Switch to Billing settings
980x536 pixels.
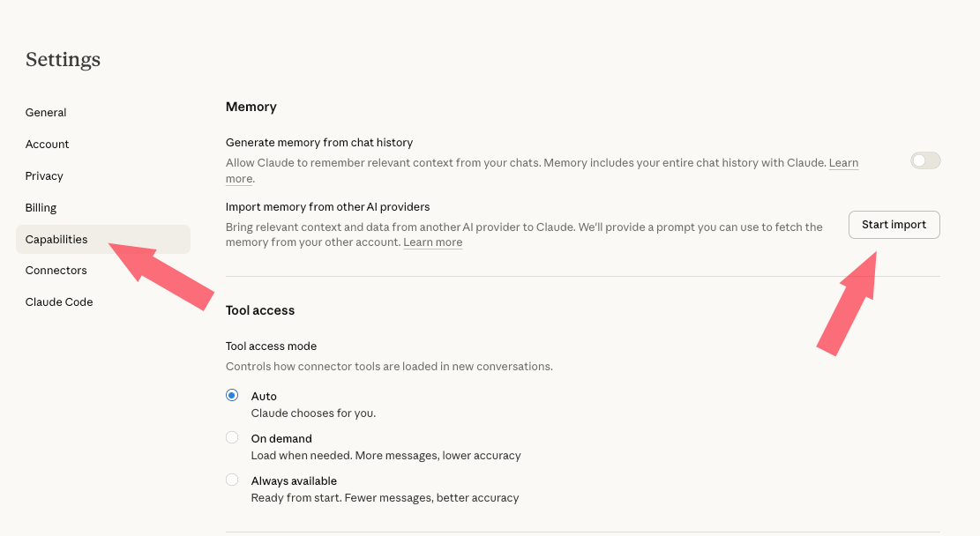coord(41,208)
